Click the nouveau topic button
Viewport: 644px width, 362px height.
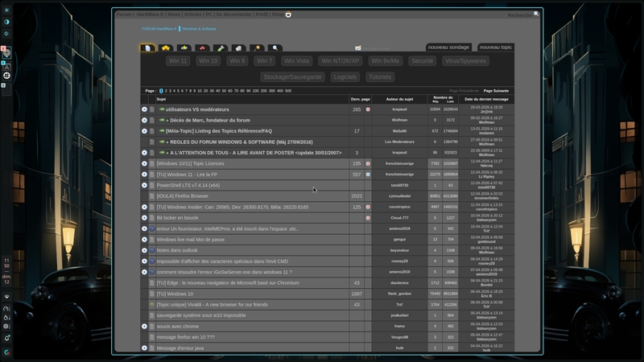[x=495, y=47]
